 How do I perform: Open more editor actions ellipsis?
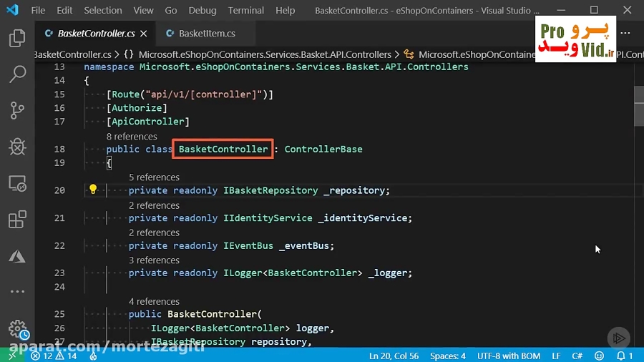(625, 33)
